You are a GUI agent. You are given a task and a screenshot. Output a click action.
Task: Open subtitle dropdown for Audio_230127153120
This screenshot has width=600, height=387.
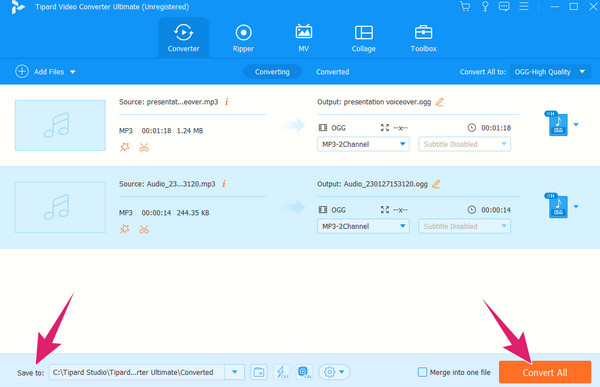tap(464, 226)
